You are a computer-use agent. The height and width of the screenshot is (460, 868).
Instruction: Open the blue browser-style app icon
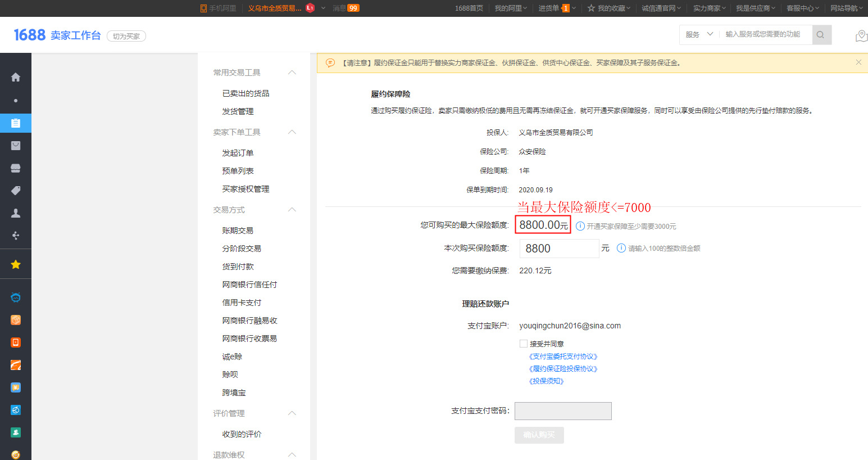tap(16, 410)
